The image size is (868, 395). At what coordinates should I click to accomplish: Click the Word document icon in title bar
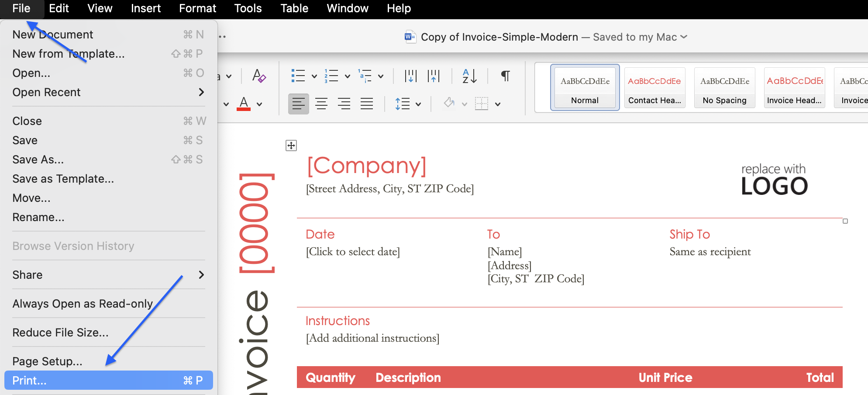(x=410, y=37)
